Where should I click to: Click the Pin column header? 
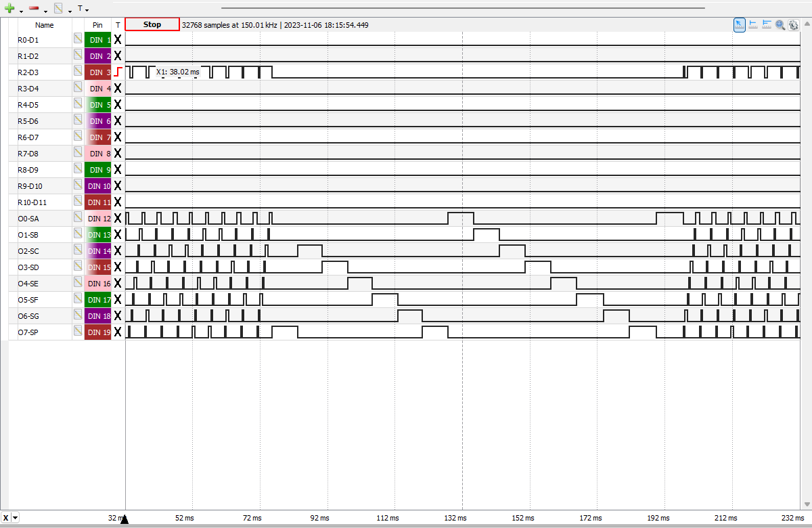(x=97, y=25)
